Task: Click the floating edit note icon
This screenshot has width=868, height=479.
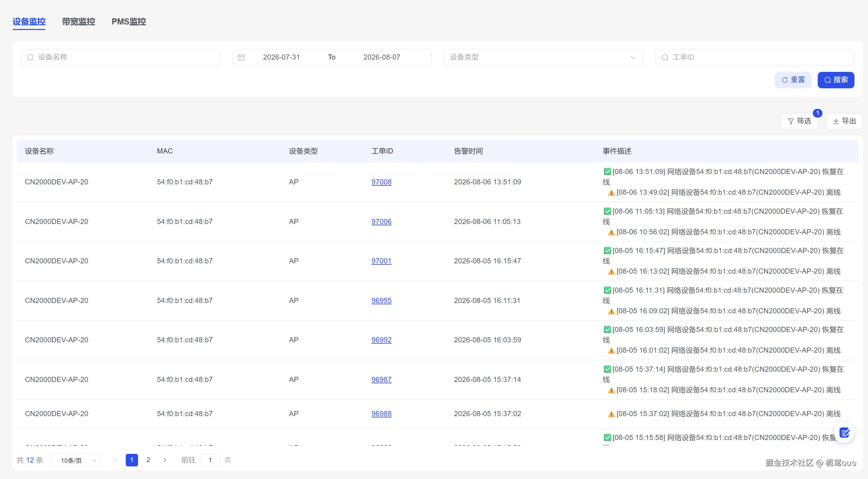Action: pos(844,433)
